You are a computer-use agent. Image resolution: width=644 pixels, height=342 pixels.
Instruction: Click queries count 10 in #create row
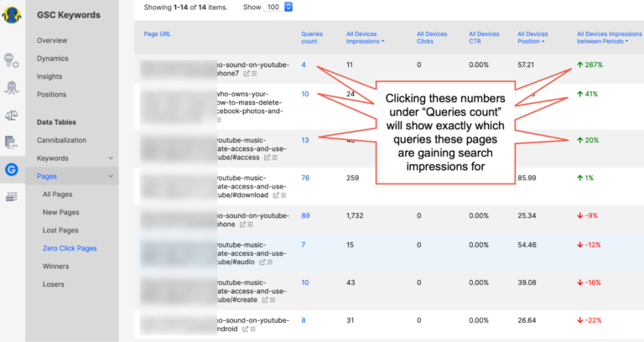304,282
